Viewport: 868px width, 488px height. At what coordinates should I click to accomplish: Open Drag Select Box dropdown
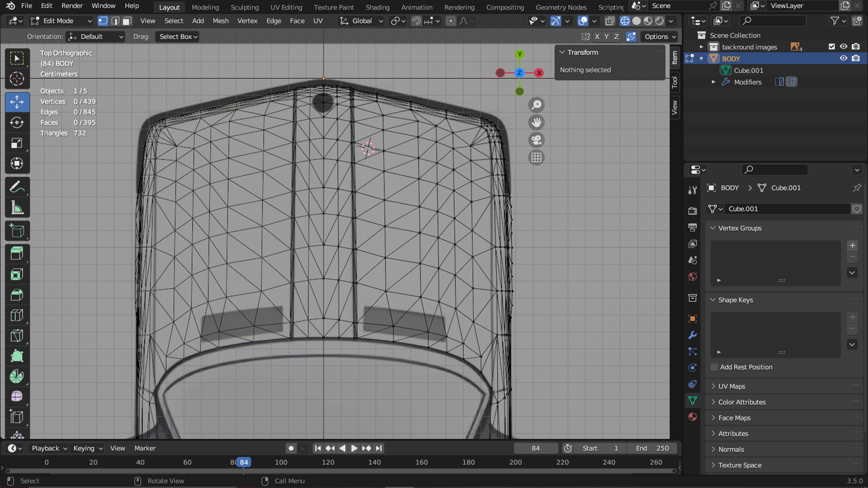click(x=178, y=37)
